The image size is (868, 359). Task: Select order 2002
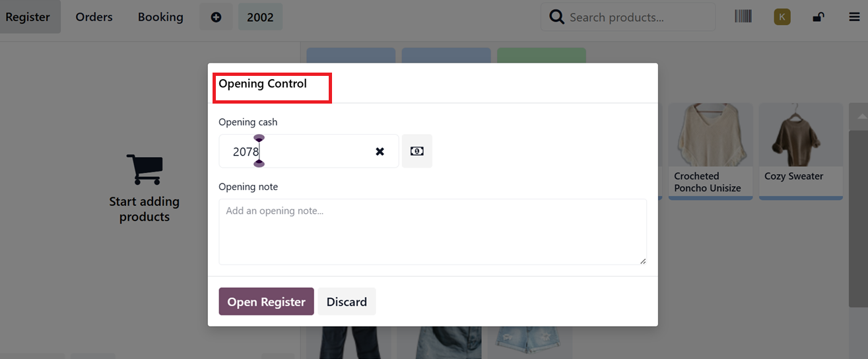click(260, 17)
